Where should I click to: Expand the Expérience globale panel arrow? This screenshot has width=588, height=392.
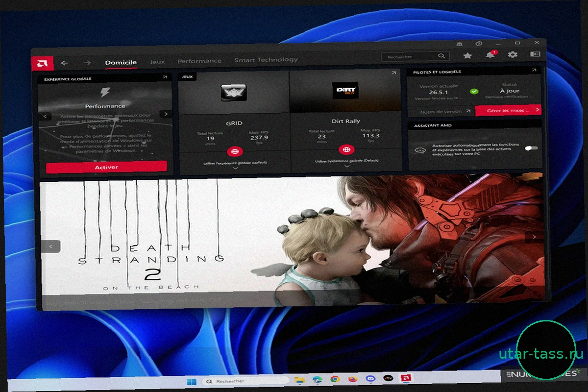(165, 77)
